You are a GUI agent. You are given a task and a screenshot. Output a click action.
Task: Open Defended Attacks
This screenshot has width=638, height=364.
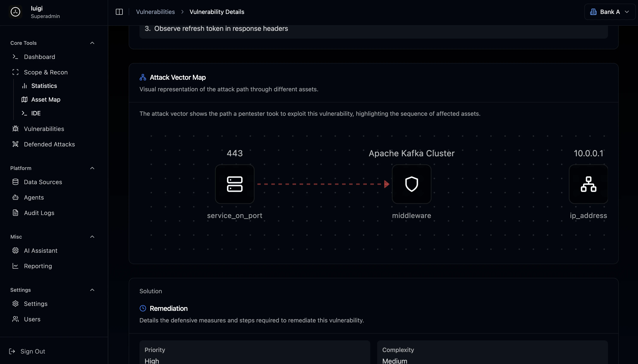point(49,144)
